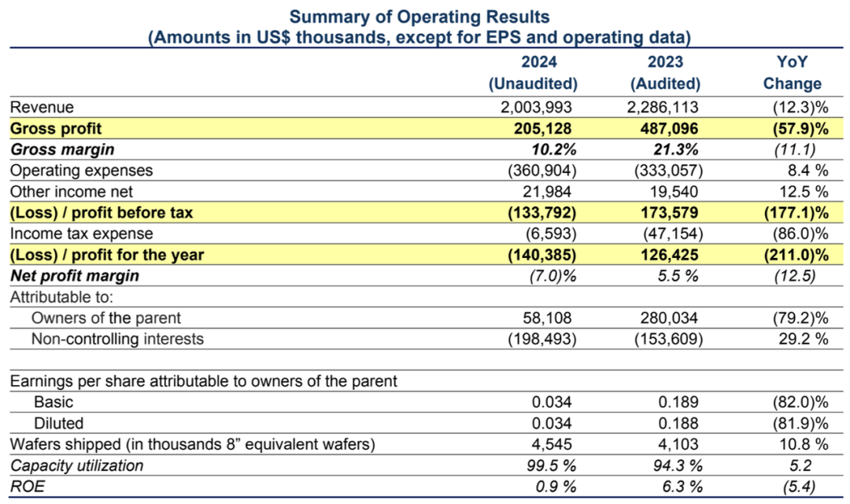
Task: Select the Diluted EPS YoY change (81.9)%
Action: pos(800,423)
